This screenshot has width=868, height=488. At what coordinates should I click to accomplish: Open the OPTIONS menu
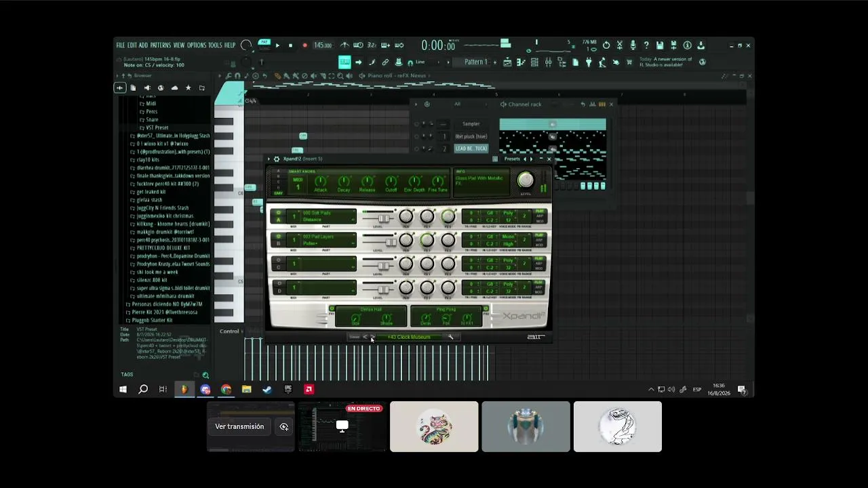[197, 45]
